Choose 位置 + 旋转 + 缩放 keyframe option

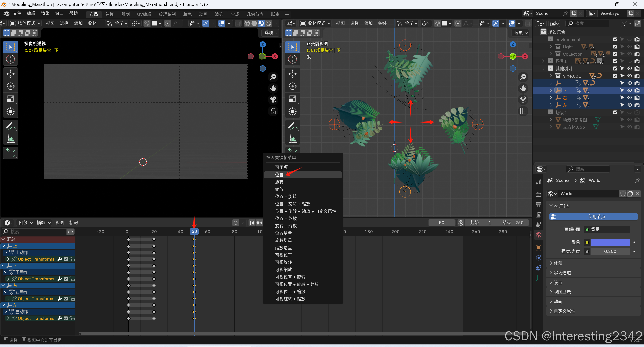pyautogui.click(x=292, y=204)
